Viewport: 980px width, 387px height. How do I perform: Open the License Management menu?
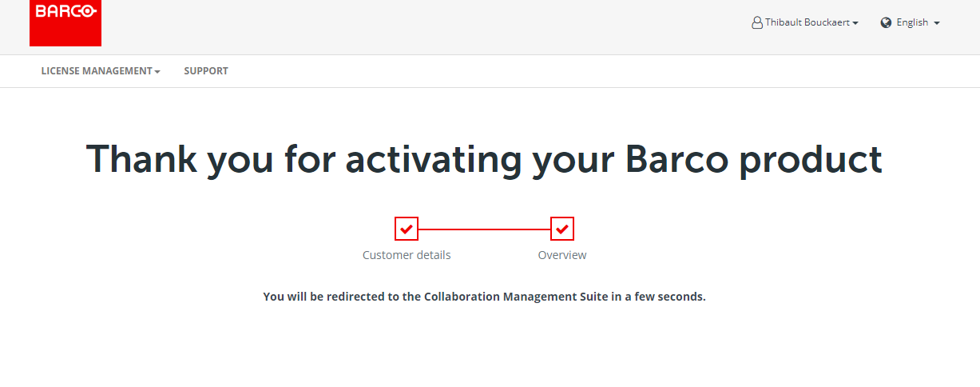[x=97, y=71]
